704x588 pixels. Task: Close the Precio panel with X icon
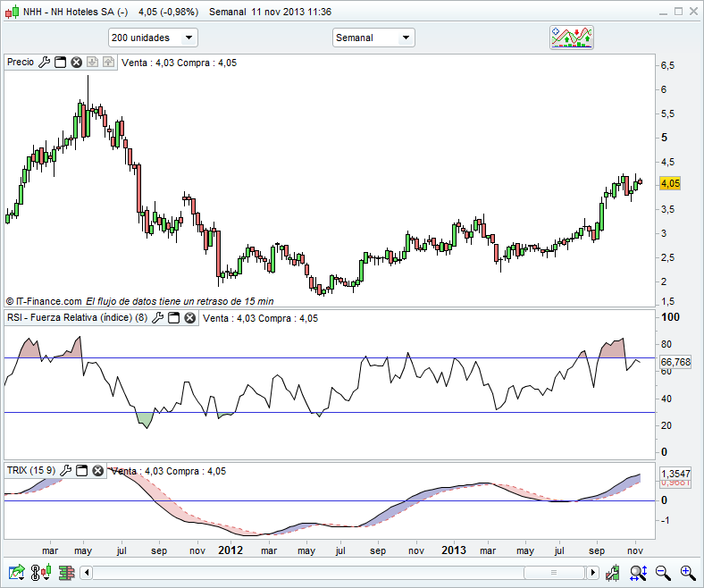pos(77,63)
